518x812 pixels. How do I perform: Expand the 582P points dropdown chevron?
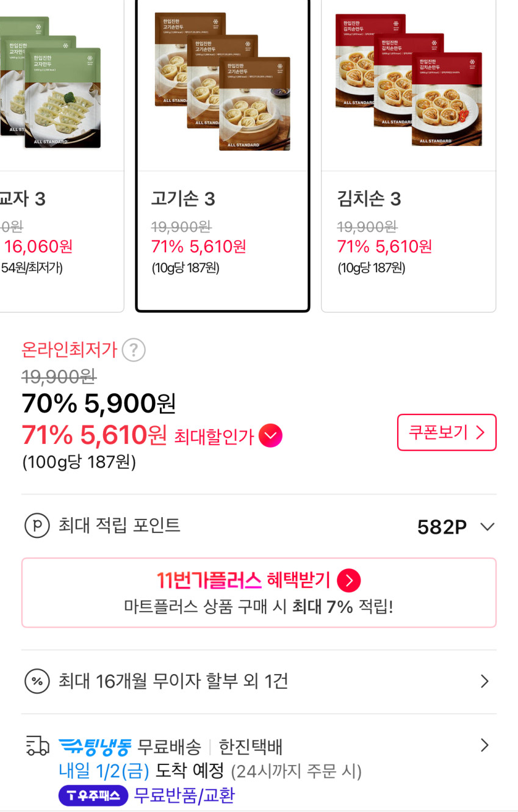pos(487,526)
